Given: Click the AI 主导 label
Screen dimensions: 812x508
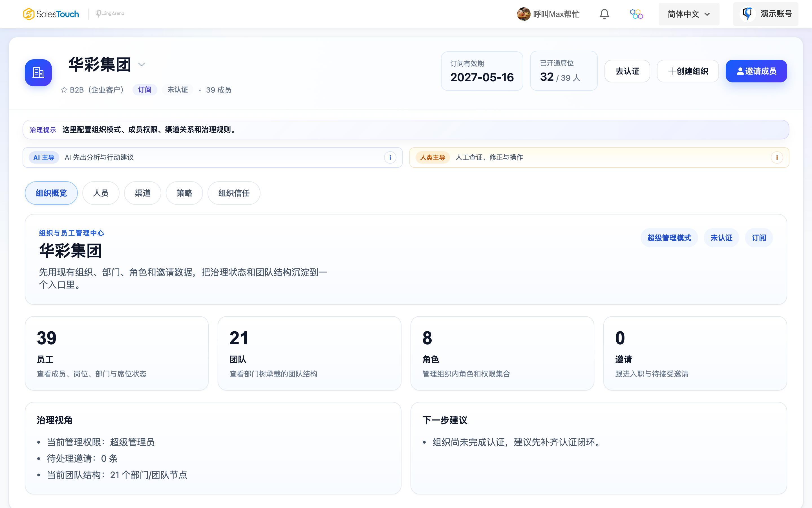Looking at the screenshot, I should (44, 157).
